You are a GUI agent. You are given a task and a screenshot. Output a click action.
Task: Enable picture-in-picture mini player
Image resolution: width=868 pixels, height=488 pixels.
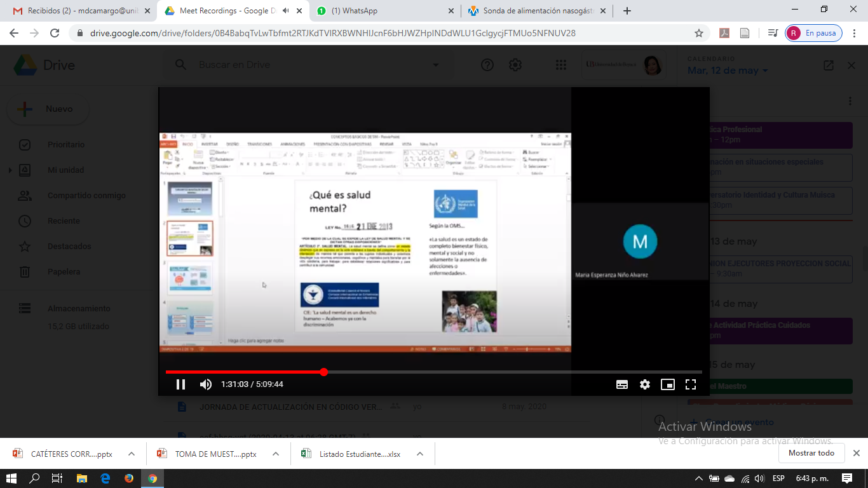(x=667, y=384)
